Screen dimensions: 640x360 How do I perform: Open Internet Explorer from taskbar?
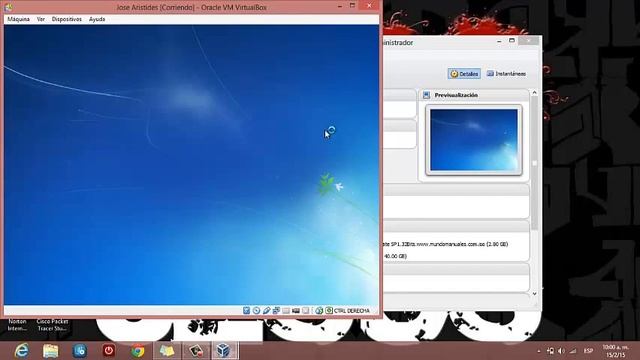point(21,351)
